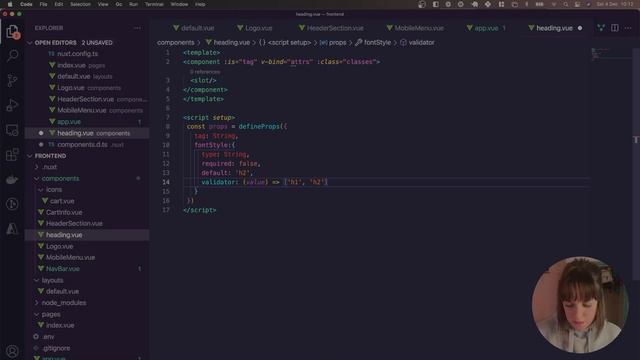
Task: Click the unsaved dot on heading.vue tab
Action: point(580,28)
